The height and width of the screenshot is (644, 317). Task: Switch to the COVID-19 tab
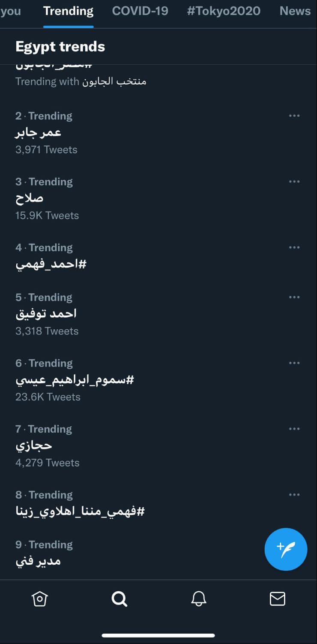[140, 11]
